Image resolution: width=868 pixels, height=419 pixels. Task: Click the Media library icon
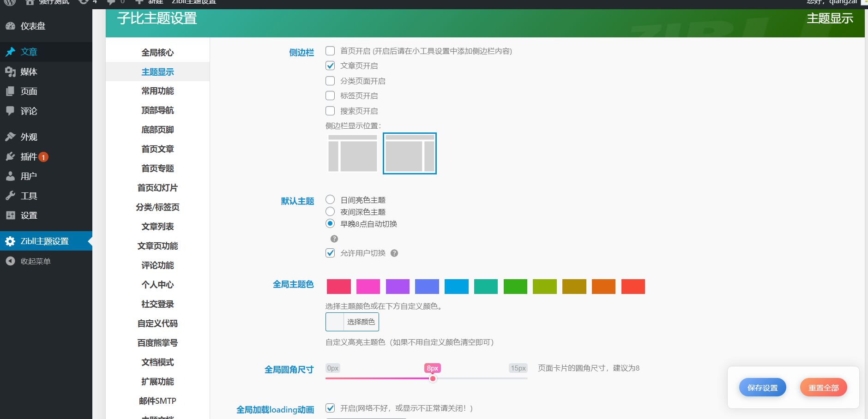coord(10,72)
